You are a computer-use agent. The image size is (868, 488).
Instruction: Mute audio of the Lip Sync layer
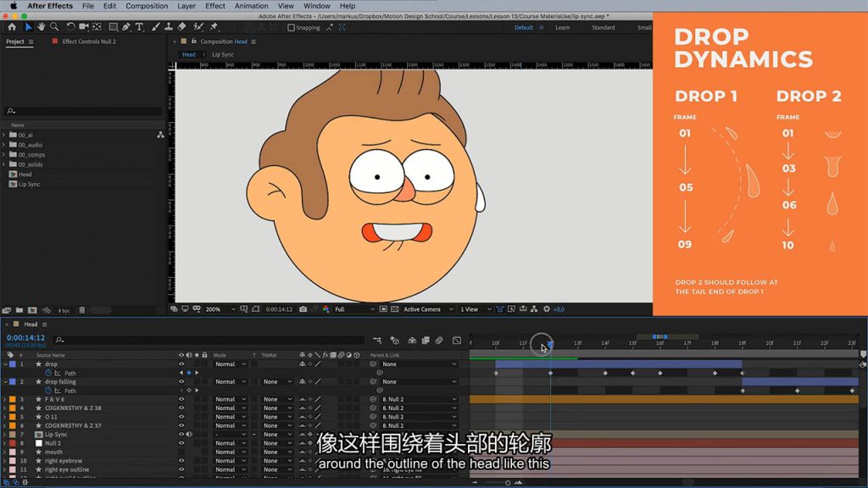pos(189,435)
